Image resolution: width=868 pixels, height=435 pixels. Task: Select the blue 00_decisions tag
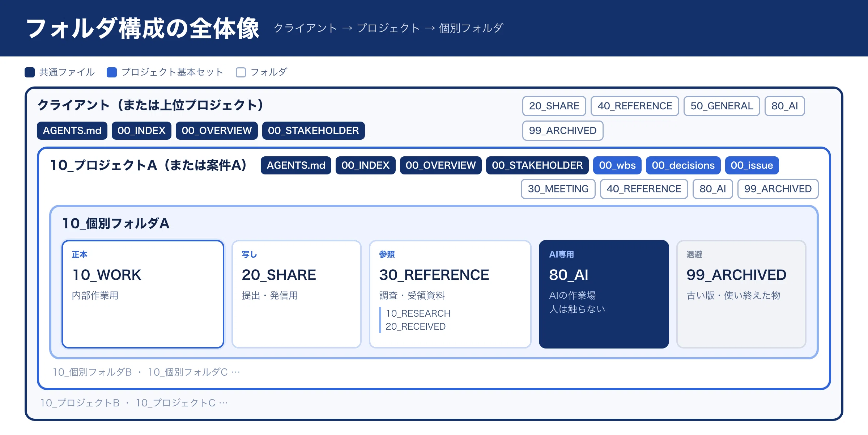tap(683, 165)
